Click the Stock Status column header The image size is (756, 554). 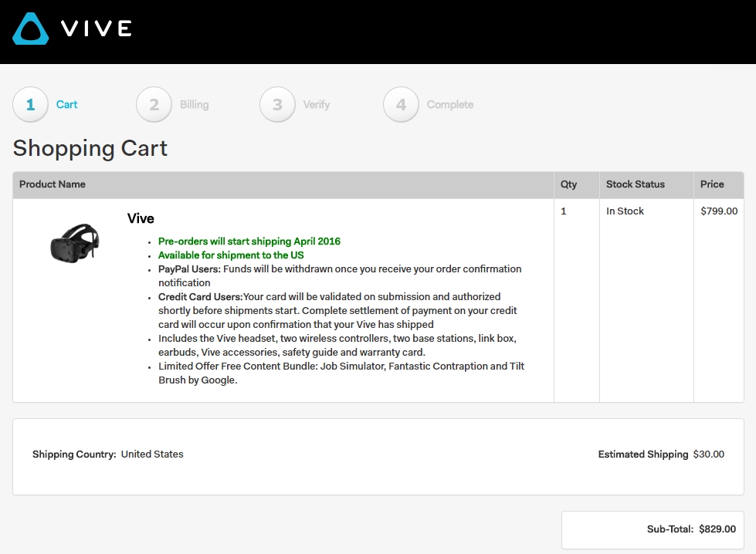pyautogui.click(x=635, y=184)
